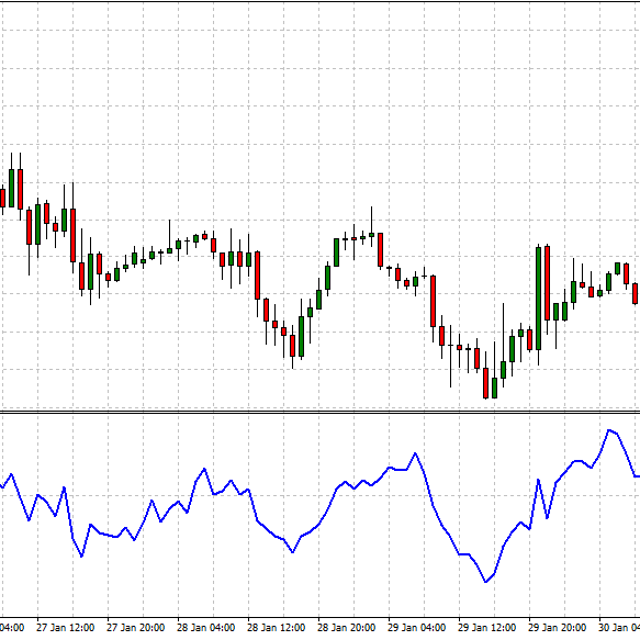640x640 pixels.
Task: Select the 28 Jan 20:00 axis label
Action: coord(346,628)
